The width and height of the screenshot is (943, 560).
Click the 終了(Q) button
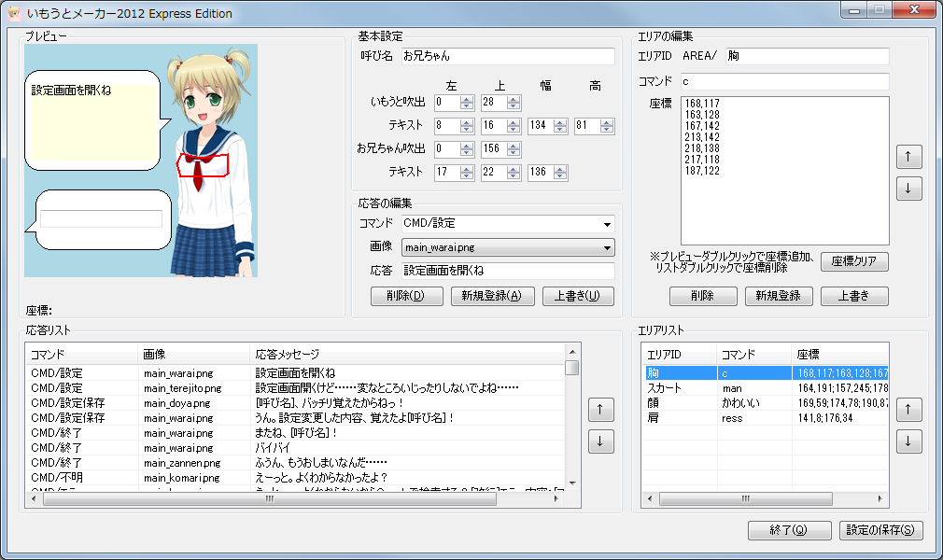[x=788, y=530]
